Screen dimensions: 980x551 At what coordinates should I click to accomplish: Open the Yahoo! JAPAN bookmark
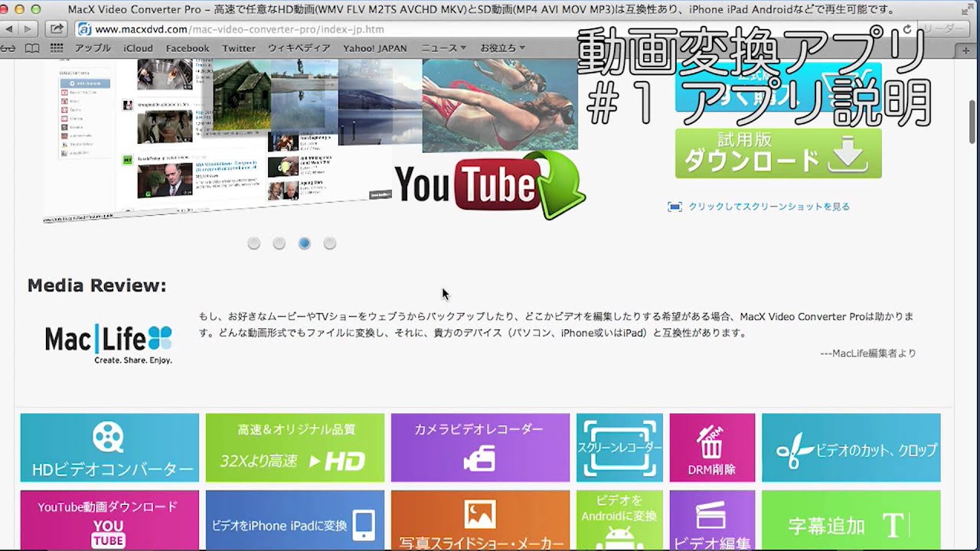375,48
